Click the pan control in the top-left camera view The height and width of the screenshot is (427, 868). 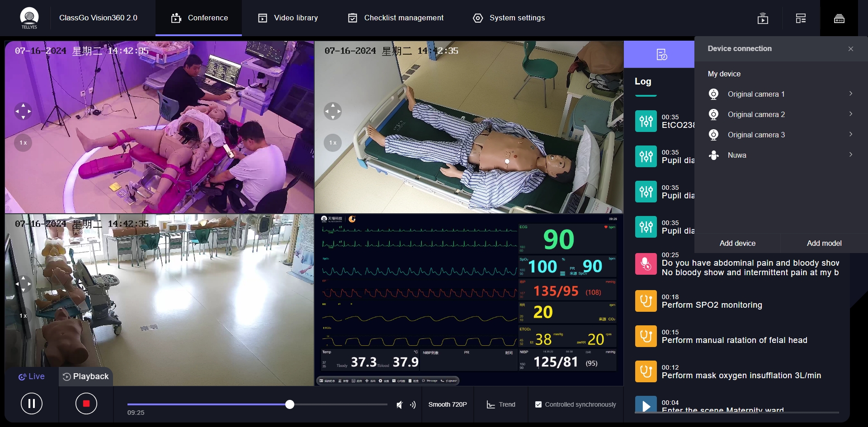pyautogui.click(x=23, y=111)
